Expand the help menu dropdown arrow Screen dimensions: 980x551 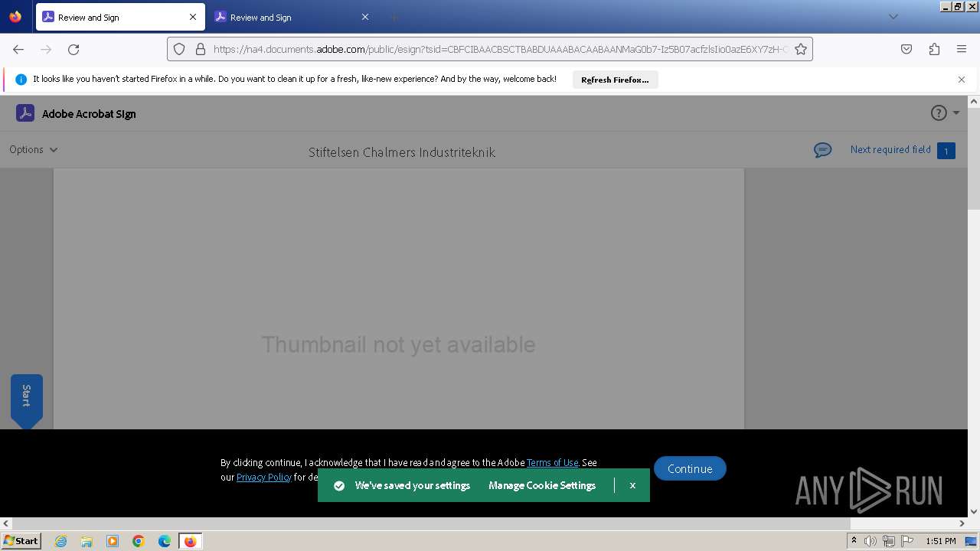(955, 113)
